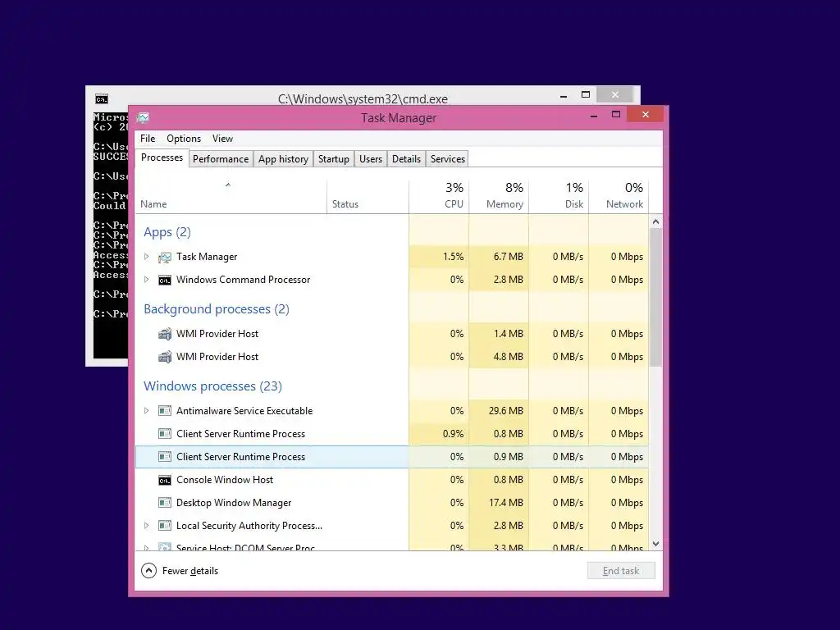Sort processes by the Name column
Viewport: 840px width, 630px height.
point(231,197)
